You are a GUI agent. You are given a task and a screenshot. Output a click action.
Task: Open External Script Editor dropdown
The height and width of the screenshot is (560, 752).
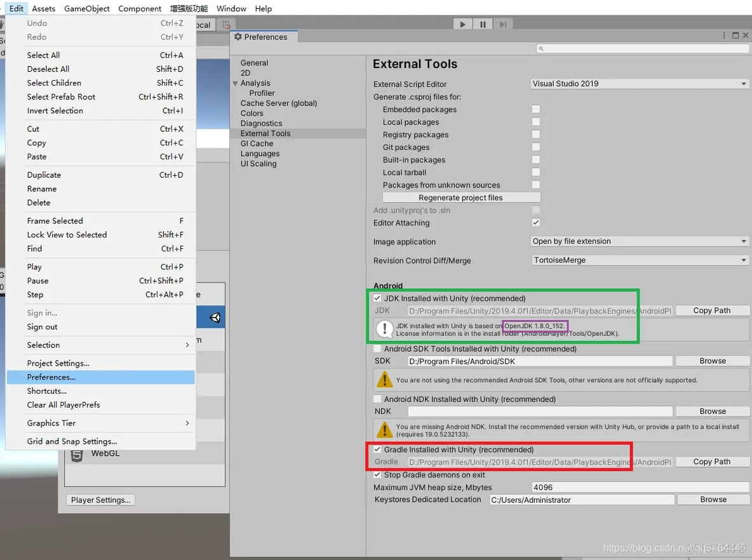click(640, 84)
